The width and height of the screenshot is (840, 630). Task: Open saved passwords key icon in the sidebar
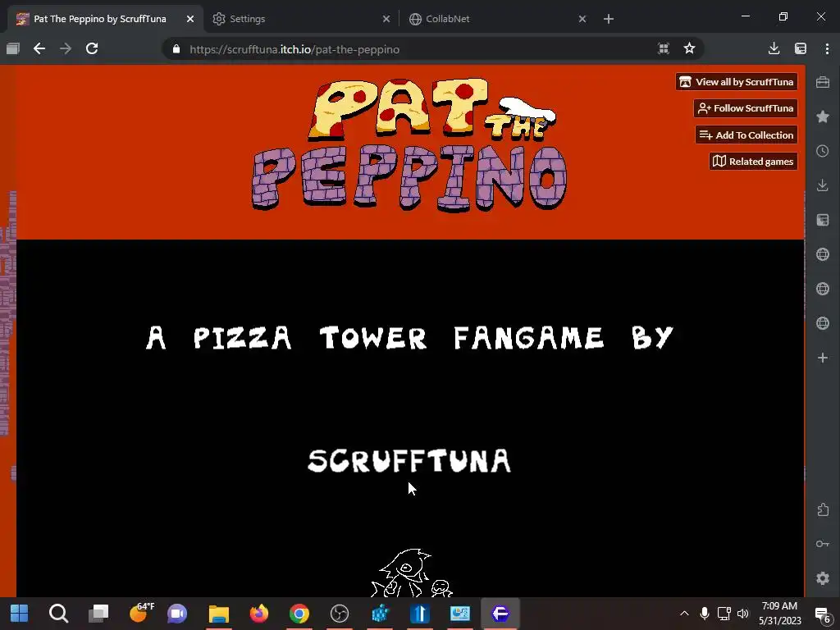tap(823, 544)
